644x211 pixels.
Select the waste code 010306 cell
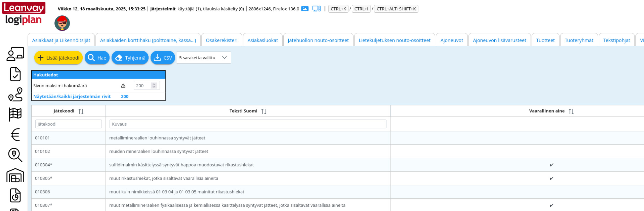pos(68,192)
